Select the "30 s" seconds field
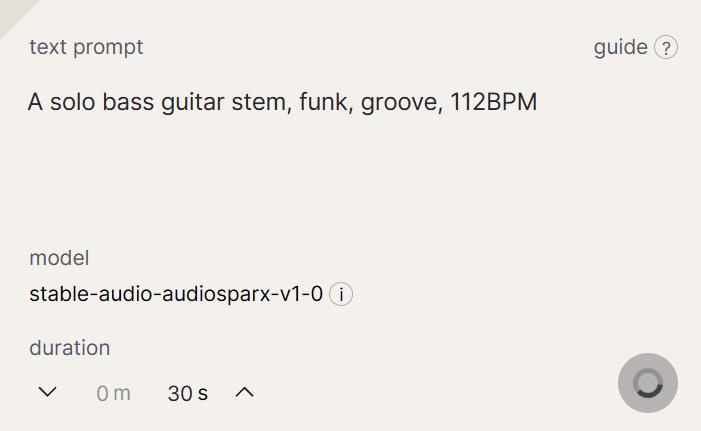701x431 pixels. [x=188, y=393]
